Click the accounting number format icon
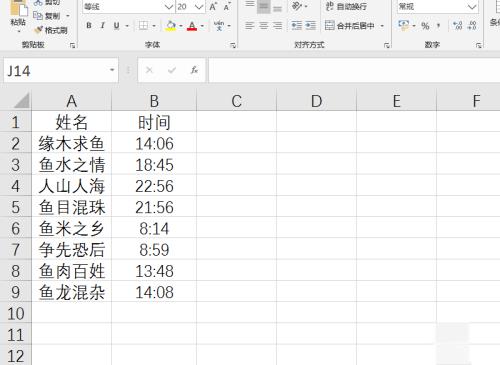 click(x=403, y=25)
